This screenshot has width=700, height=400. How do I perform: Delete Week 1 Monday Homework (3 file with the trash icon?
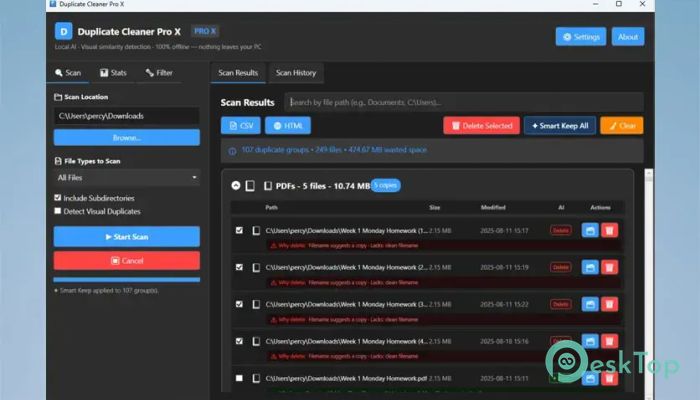(x=609, y=304)
